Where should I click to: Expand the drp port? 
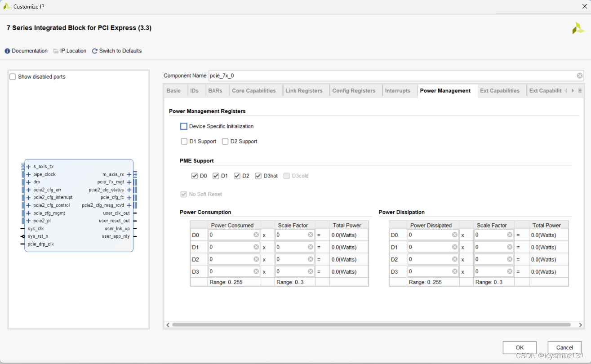click(28, 182)
